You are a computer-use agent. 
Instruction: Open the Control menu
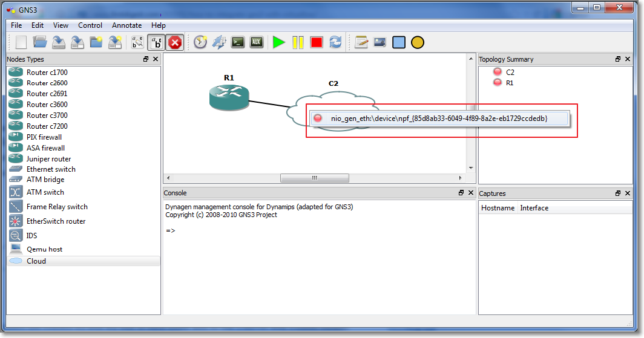pos(90,25)
